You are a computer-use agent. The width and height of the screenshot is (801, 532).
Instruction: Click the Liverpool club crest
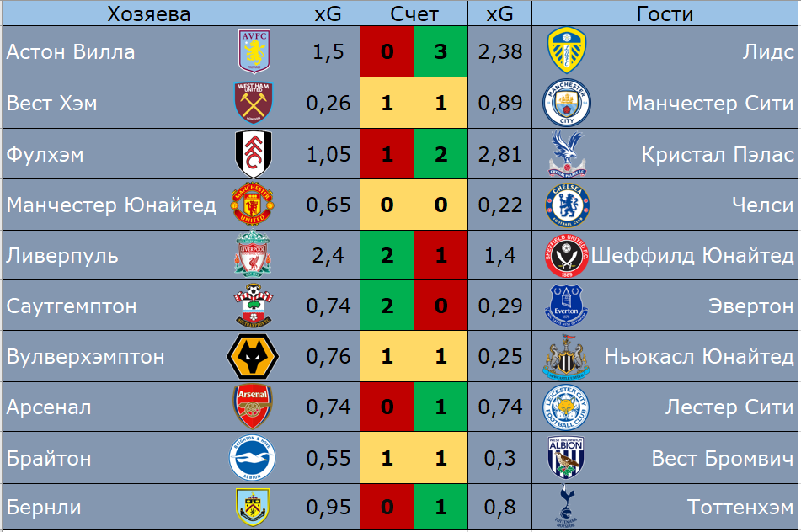tap(252, 255)
